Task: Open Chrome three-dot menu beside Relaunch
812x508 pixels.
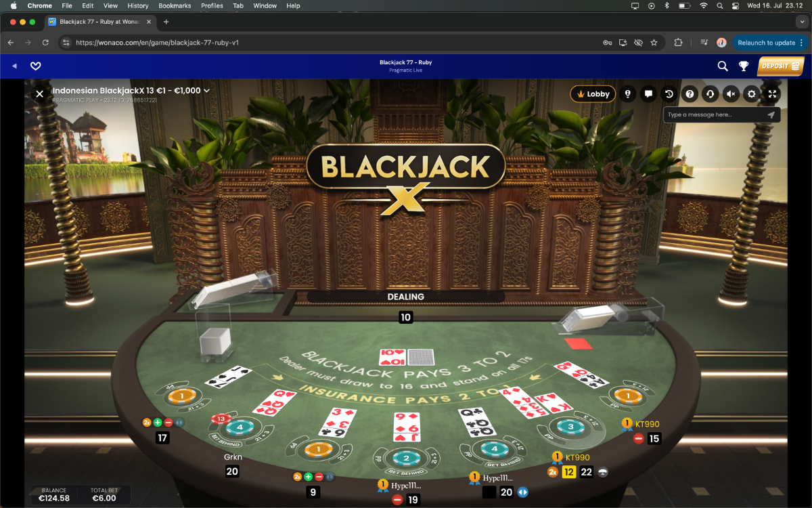Action: click(x=802, y=42)
